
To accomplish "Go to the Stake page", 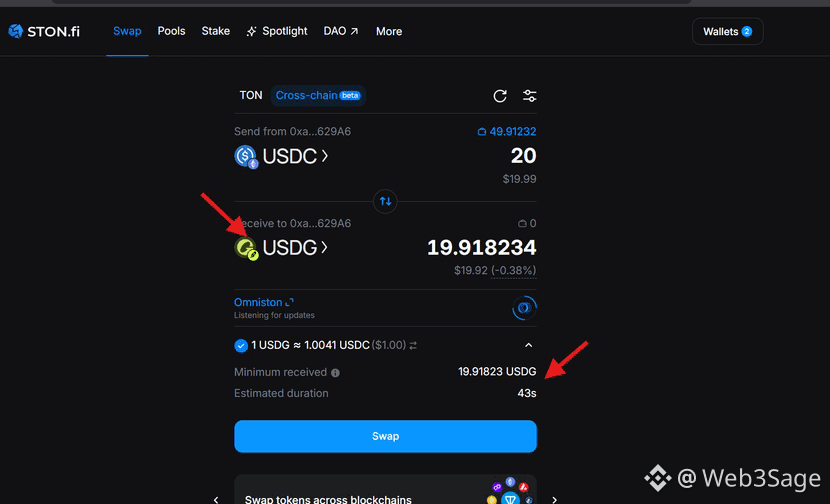I will point(215,31).
